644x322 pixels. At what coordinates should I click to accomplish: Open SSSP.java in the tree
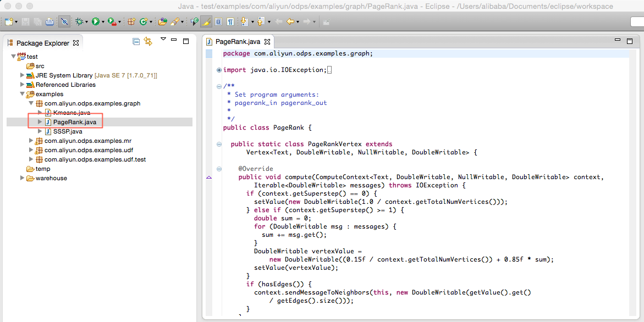click(68, 131)
